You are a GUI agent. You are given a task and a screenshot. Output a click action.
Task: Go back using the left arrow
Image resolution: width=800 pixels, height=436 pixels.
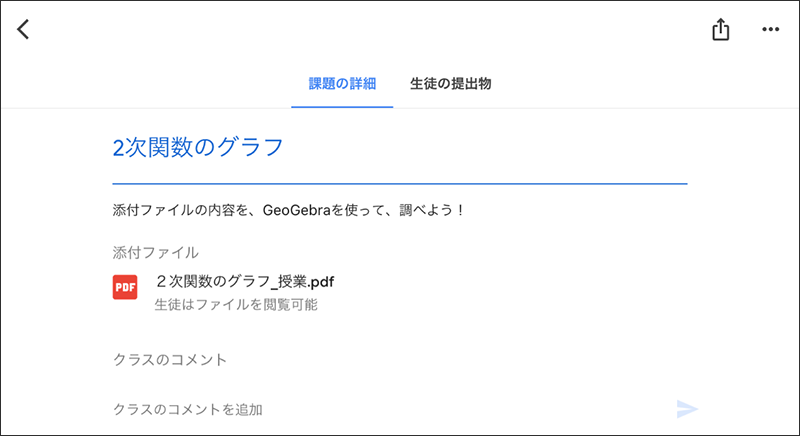point(24,29)
